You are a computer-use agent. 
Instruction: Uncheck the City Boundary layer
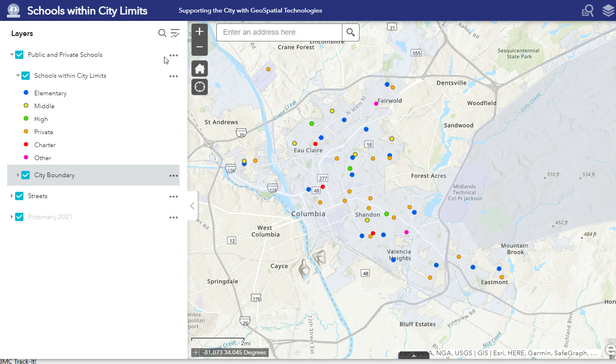26,175
